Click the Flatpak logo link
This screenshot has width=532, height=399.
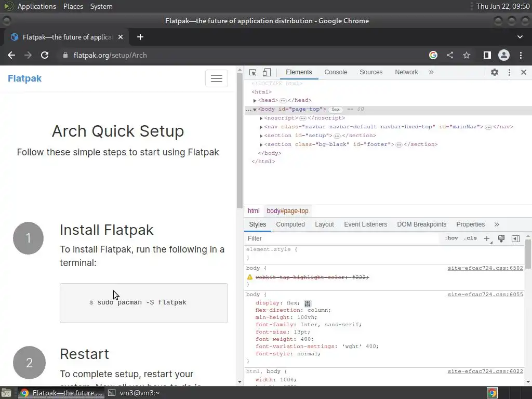pos(24,78)
